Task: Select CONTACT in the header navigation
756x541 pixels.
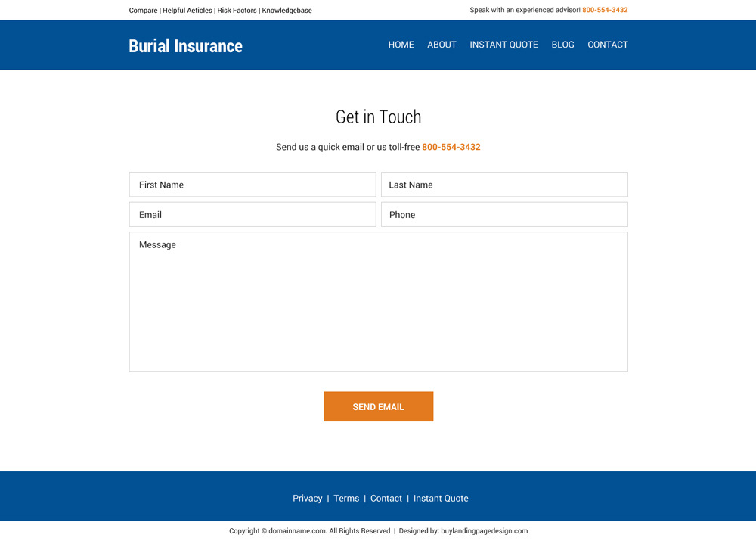Action: click(x=607, y=45)
